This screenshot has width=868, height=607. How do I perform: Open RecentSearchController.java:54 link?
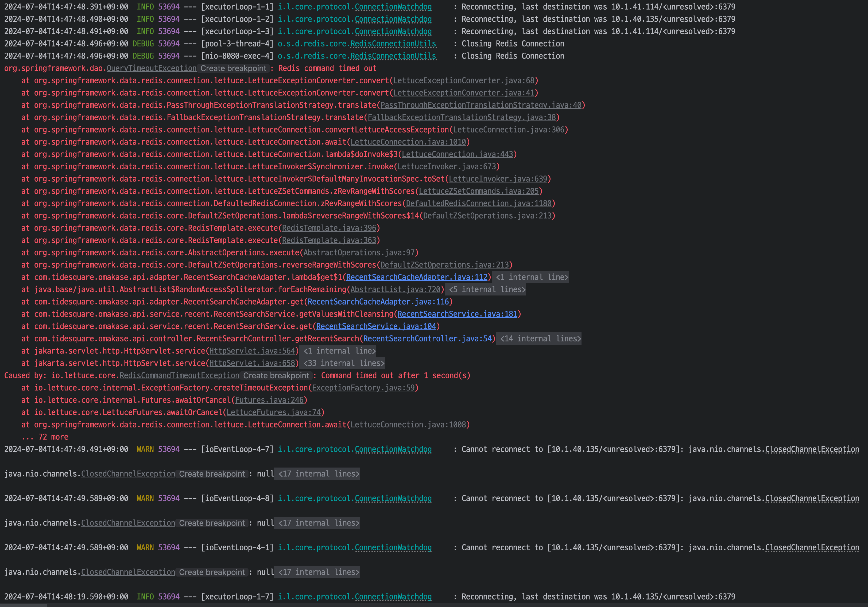tap(427, 338)
